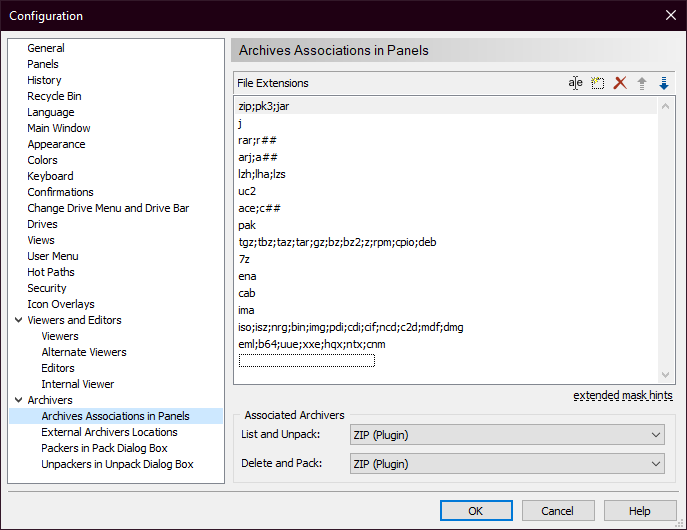Click the rename/edit extension icon

(x=576, y=83)
